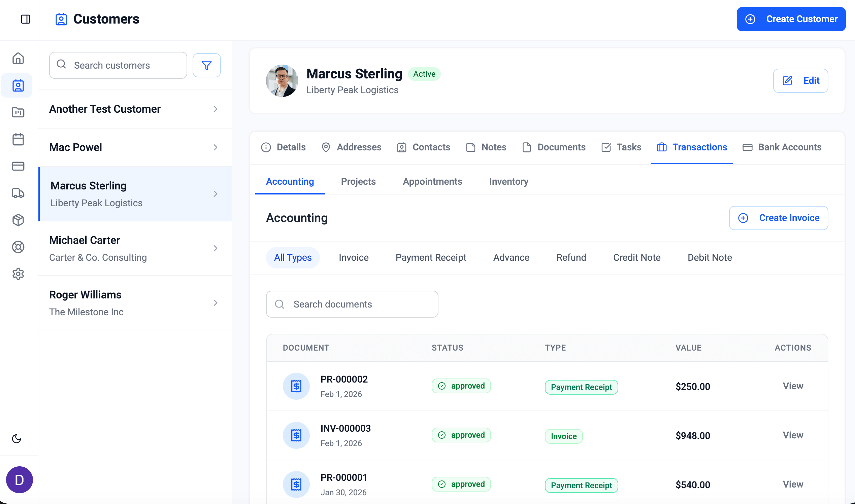Image resolution: width=855 pixels, height=504 pixels.
Task: Open the lifebuoy support icon
Action: click(x=18, y=247)
